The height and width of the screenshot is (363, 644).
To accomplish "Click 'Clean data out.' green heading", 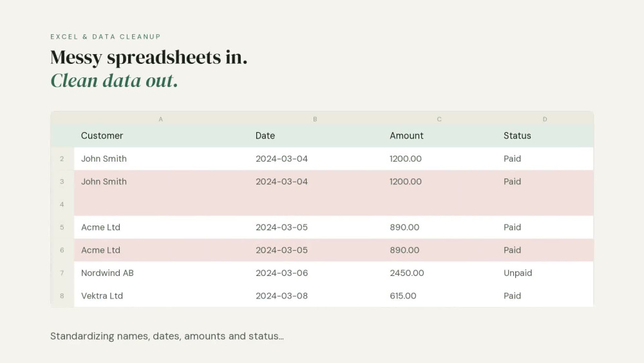I will pyautogui.click(x=114, y=80).
